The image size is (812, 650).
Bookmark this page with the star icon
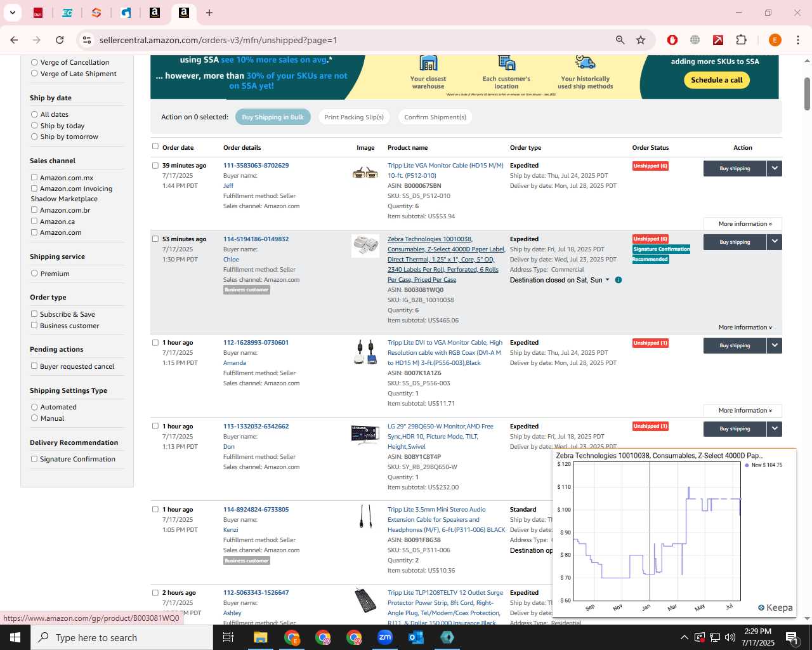point(641,40)
